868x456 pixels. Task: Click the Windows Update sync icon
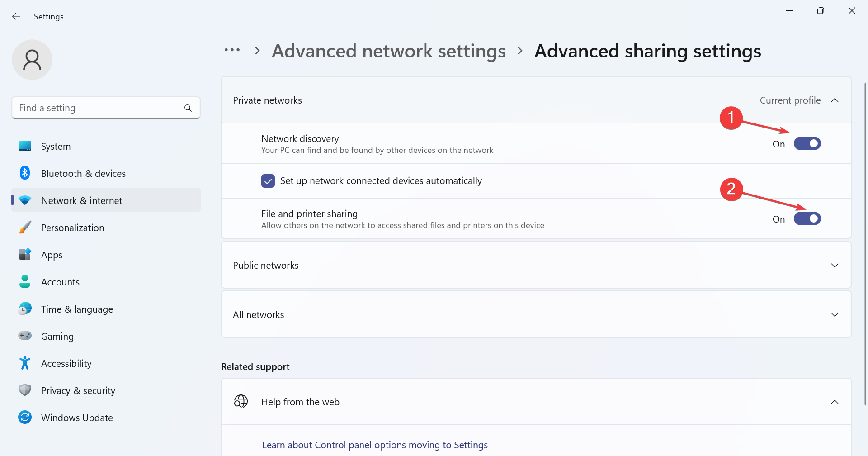point(25,418)
